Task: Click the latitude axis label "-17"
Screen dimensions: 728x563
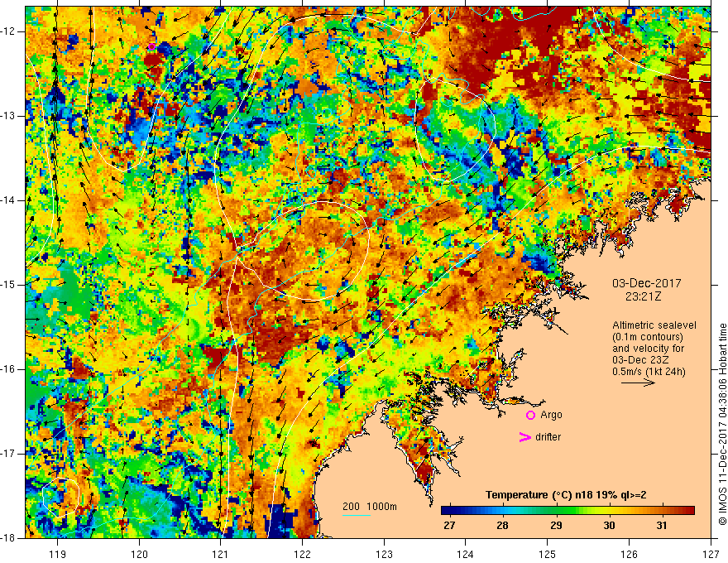Action: [8, 454]
